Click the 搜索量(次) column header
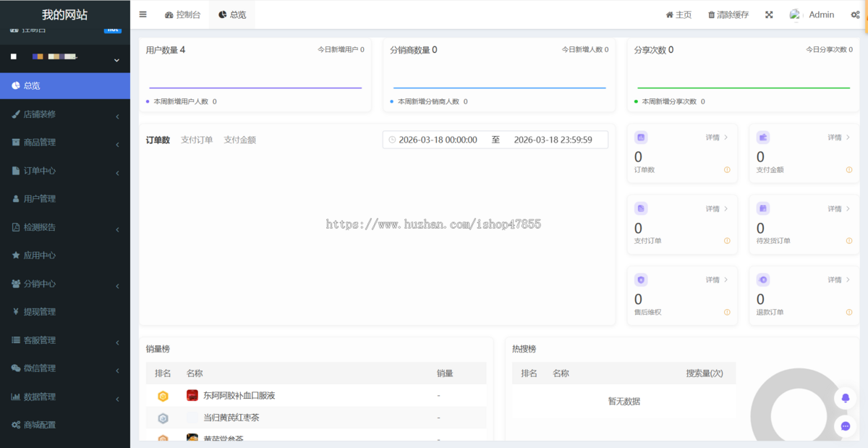 (x=705, y=373)
